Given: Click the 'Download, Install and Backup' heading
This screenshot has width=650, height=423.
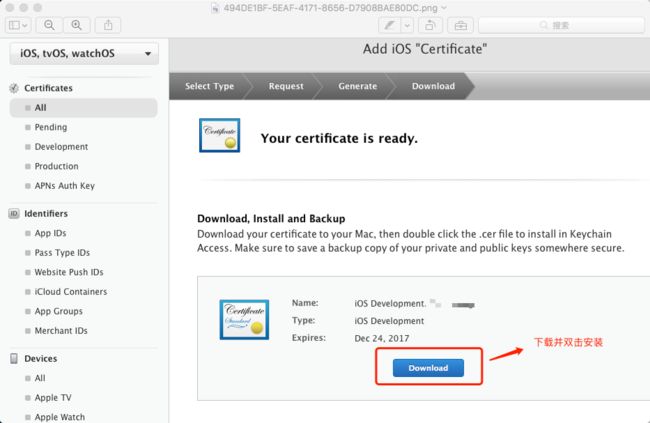Looking at the screenshot, I should pos(271,219).
